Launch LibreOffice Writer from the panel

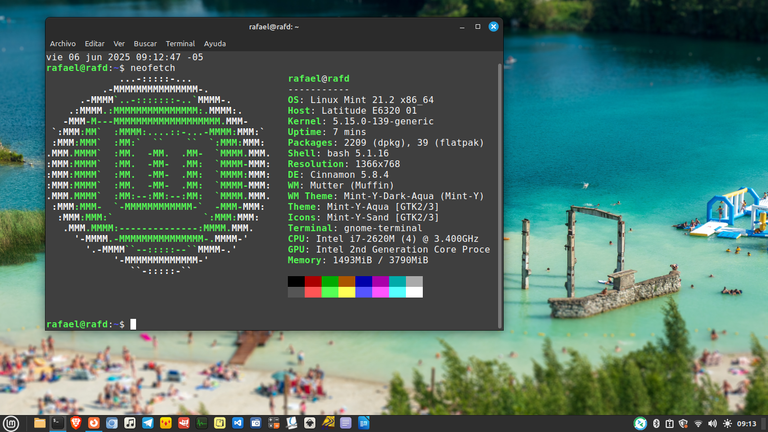pos(364,423)
